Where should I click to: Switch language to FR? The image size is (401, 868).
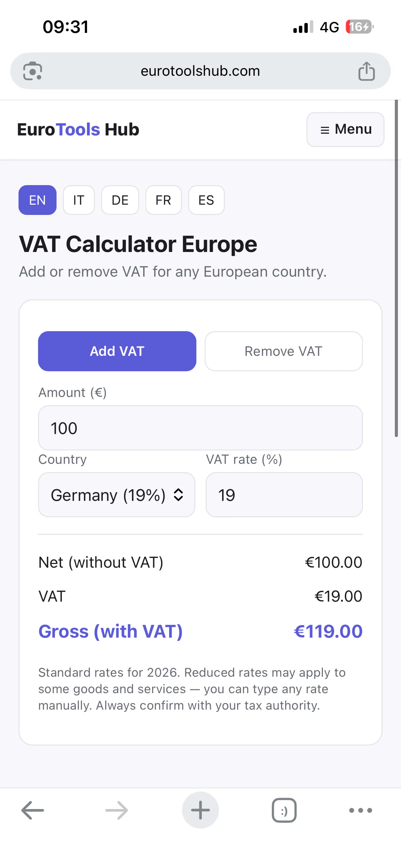coord(163,200)
